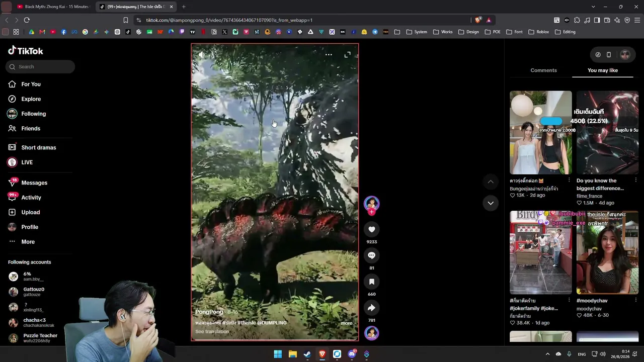This screenshot has height=362, width=644.
Task: Toggle fullscreen on the video player
Action: tap(347, 55)
